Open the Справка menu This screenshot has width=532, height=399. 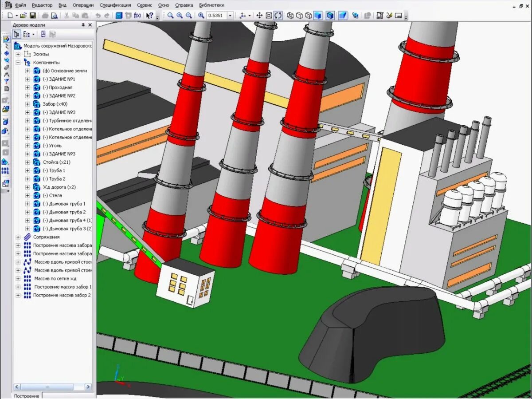[184, 5]
